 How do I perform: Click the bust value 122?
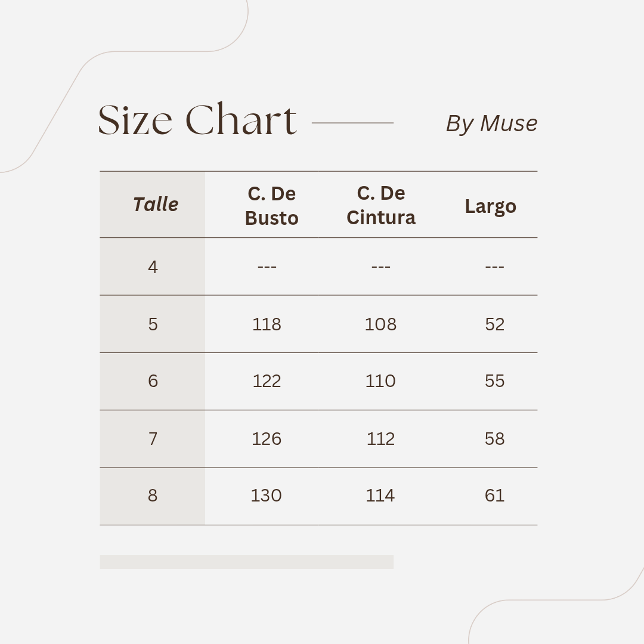267,381
